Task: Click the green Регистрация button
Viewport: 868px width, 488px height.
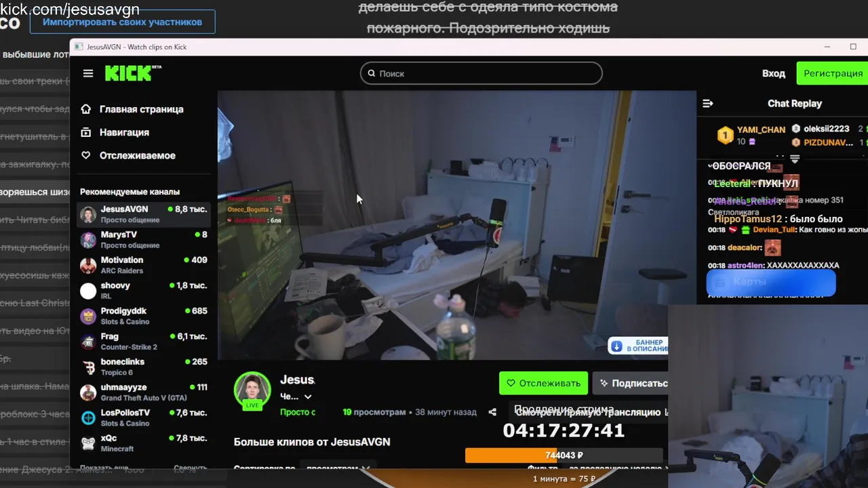Action: point(833,73)
